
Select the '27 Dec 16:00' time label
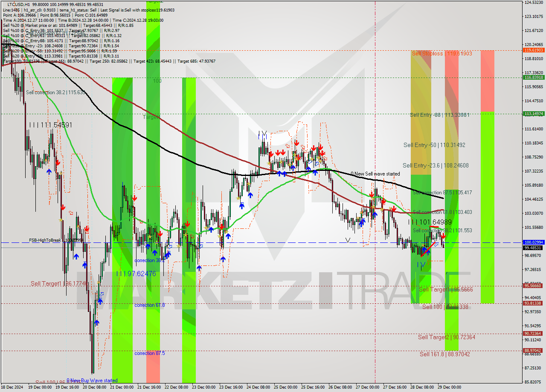[395, 387]
